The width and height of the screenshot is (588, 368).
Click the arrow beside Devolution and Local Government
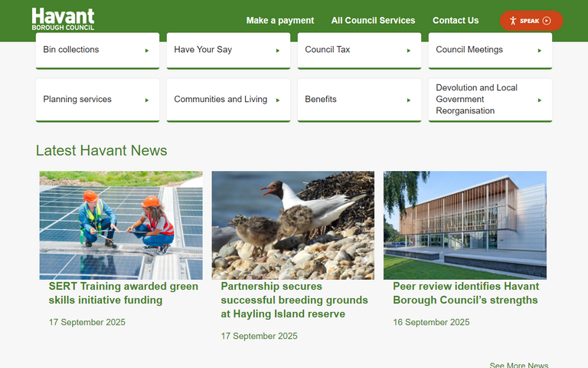point(540,100)
